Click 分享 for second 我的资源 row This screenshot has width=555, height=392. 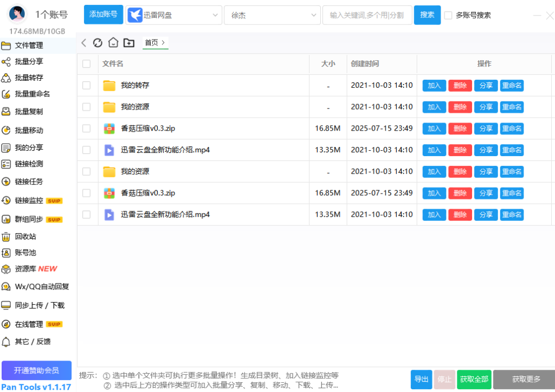click(x=486, y=172)
